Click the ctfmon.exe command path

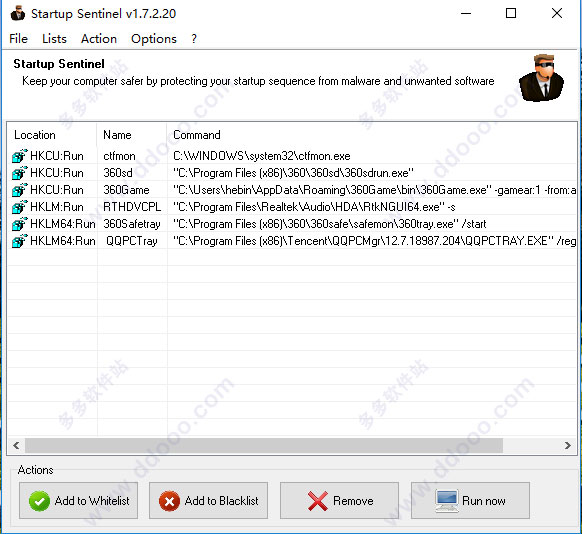[262, 156]
